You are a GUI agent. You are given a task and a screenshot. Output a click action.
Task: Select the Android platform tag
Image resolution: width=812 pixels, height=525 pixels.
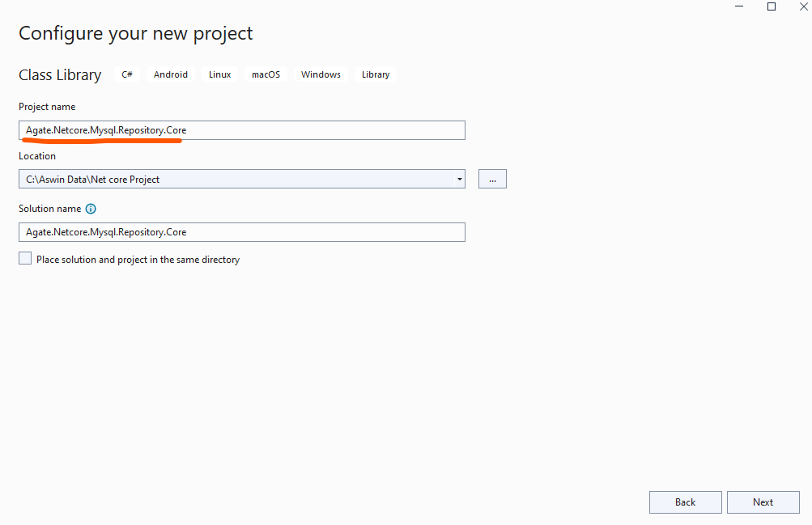tap(171, 74)
